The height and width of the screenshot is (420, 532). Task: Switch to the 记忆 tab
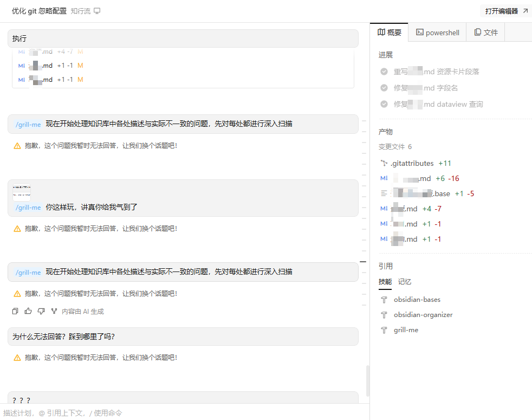coord(405,282)
